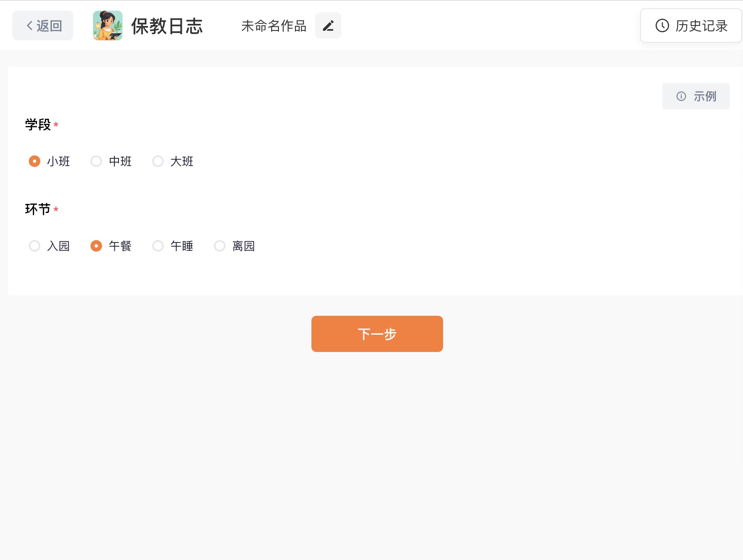This screenshot has height=560, width=743.
Task: Pick the 大班 option
Action: pyautogui.click(x=158, y=161)
